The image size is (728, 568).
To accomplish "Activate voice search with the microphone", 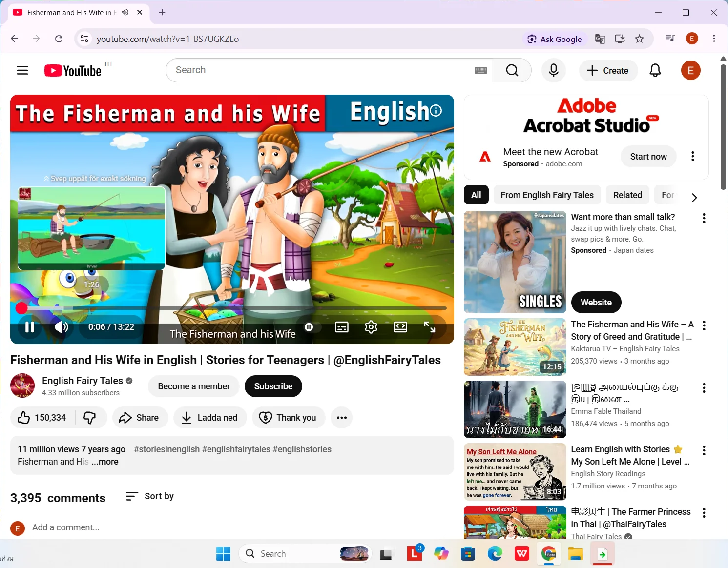I will point(553,70).
